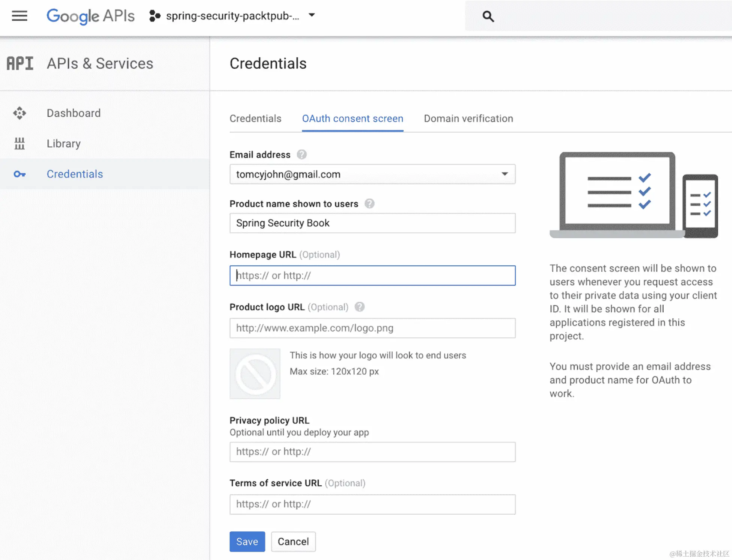The image size is (732, 560).
Task: Open the hamburger navigation menu
Action: tap(20, 16)
